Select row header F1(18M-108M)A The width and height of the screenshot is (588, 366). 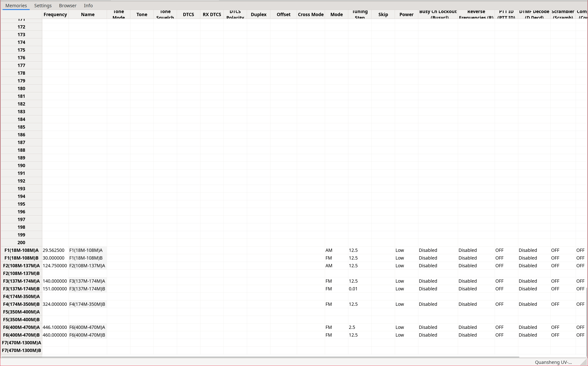21,250
